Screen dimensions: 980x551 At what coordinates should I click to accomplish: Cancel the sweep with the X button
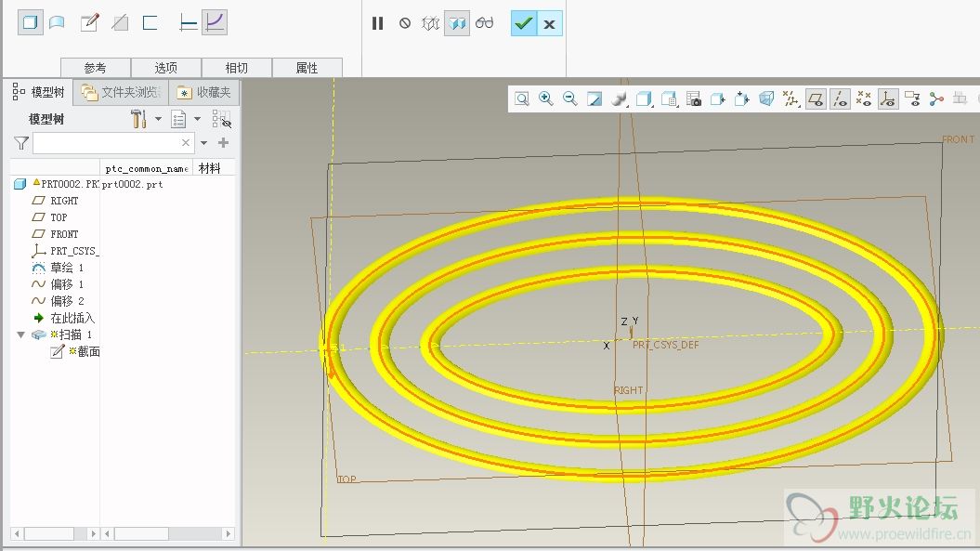[x=549, y=24]
